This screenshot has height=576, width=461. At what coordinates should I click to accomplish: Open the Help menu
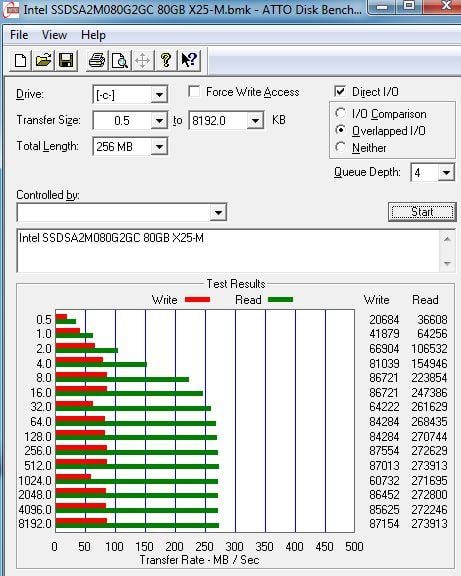[93, 35]
